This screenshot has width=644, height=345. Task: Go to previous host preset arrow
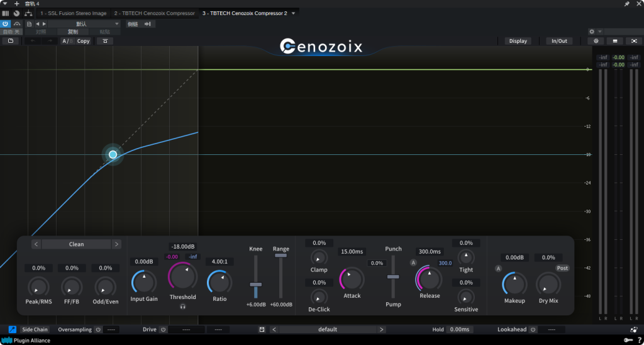pos(37,24)
